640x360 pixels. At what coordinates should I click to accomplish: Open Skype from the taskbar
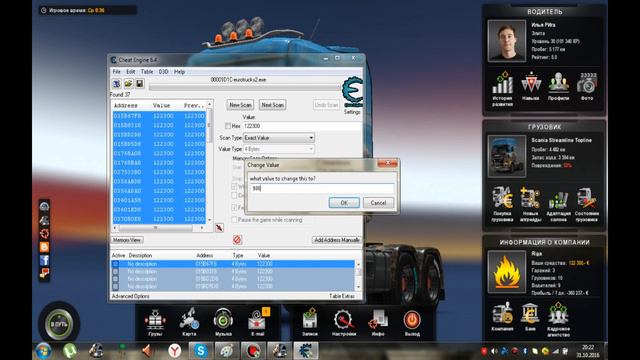click(x=200, y=351)
